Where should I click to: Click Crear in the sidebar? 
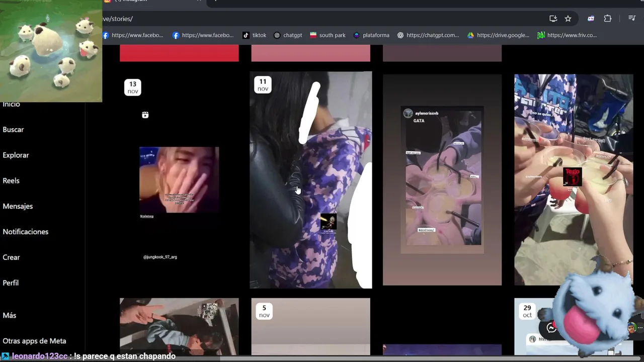[x=11, y=257]
